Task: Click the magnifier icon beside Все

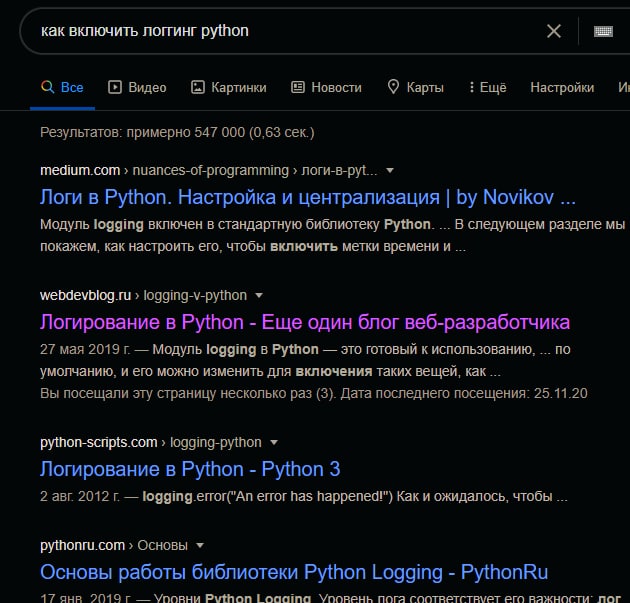Action: [47, 87]
